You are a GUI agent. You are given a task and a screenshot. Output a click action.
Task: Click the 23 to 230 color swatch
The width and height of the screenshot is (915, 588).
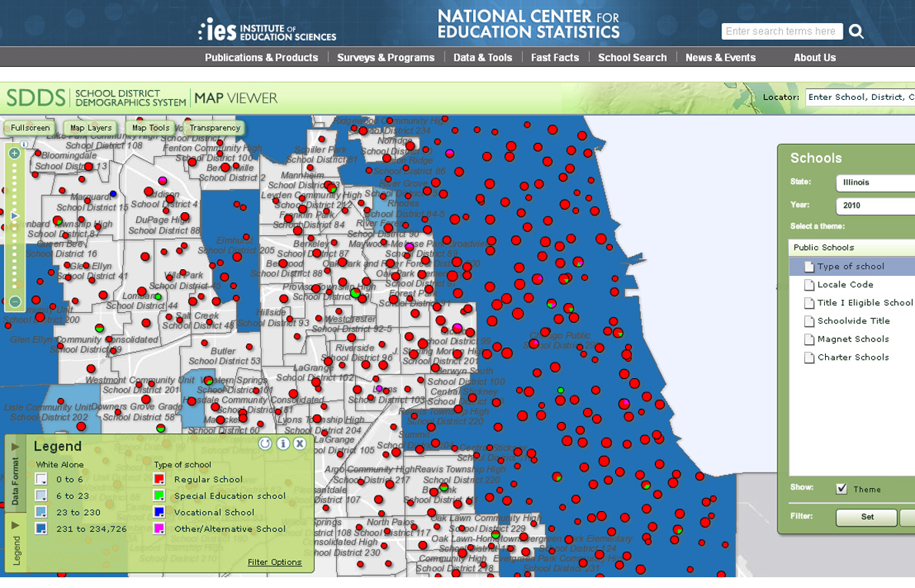tap(41, 512)
